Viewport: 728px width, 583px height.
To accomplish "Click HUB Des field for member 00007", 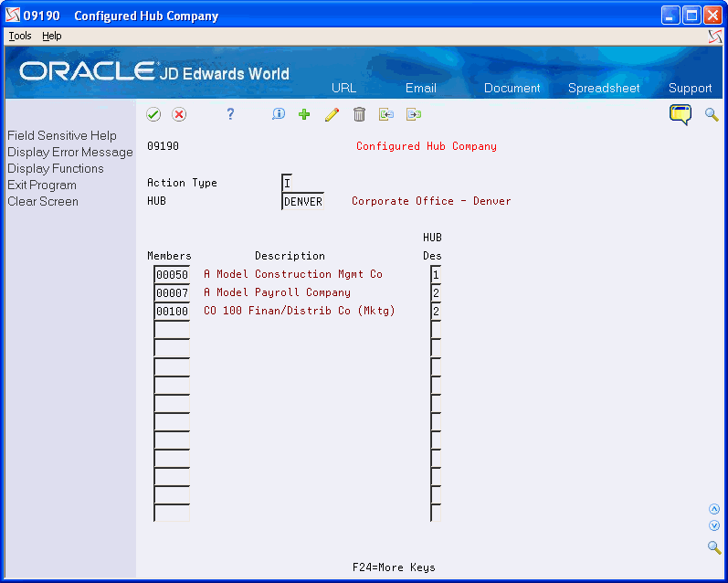I will coord(436,292).
